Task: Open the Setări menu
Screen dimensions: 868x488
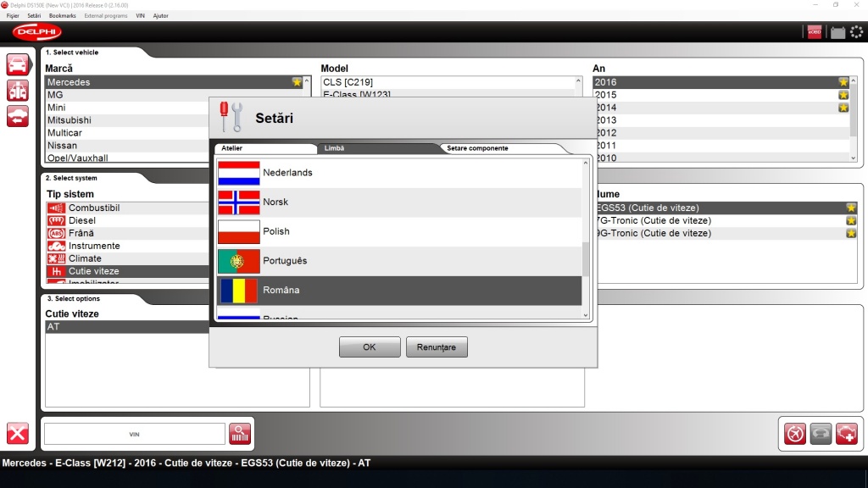Action: (34, 16)
